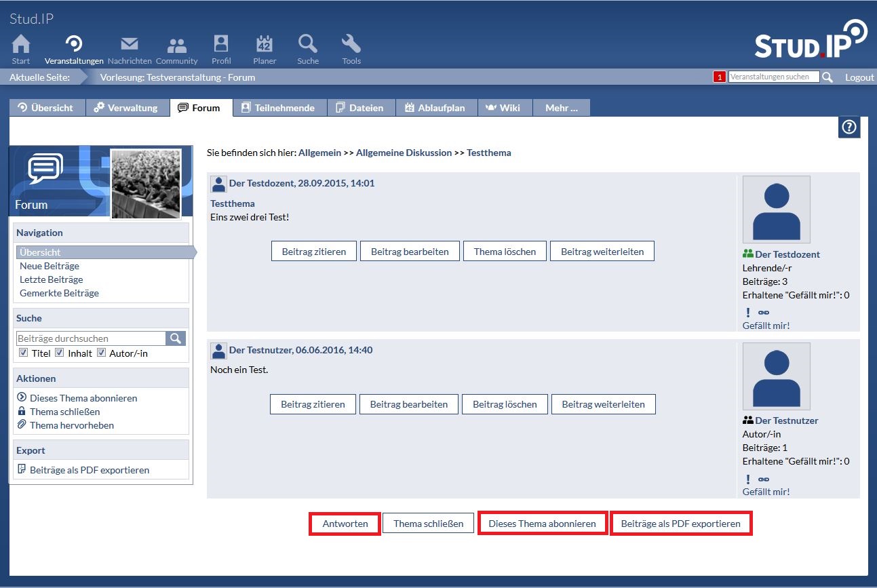The image size is (877, 588).
Task: Click the Antworten button
Action: pos(345,524)
